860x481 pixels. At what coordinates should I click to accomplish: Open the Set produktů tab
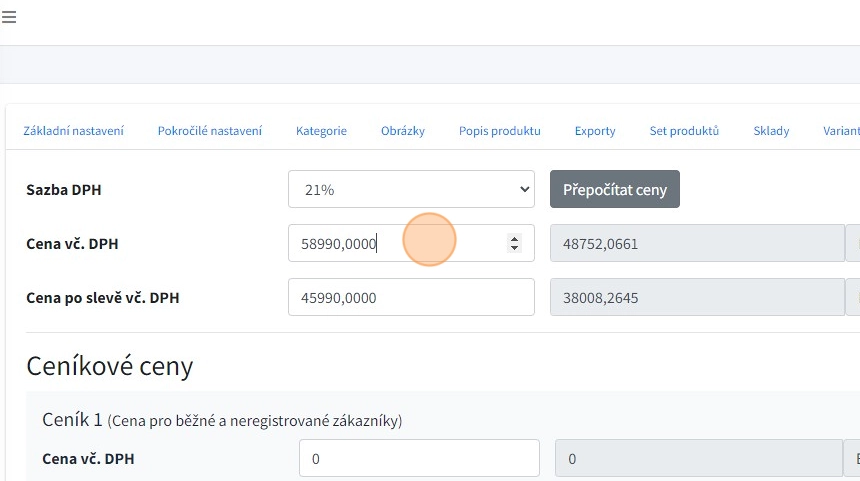point(684,131)
